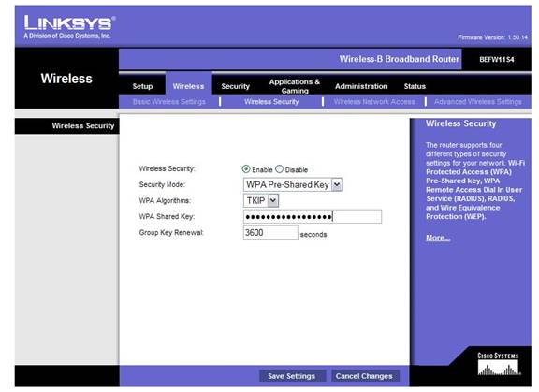Click the Cisco Systems logo
The width and height of the screenshot is (539, 392).
pos(498,364)
